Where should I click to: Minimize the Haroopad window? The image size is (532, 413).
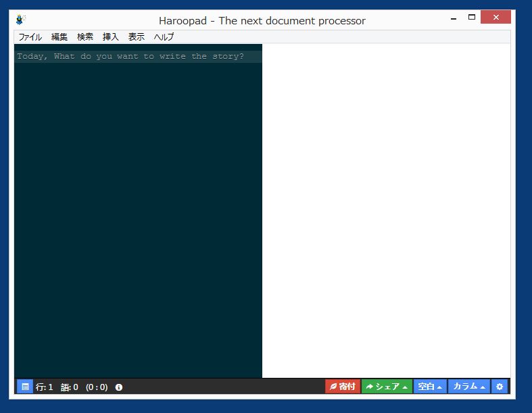click(x=454, y=18)
